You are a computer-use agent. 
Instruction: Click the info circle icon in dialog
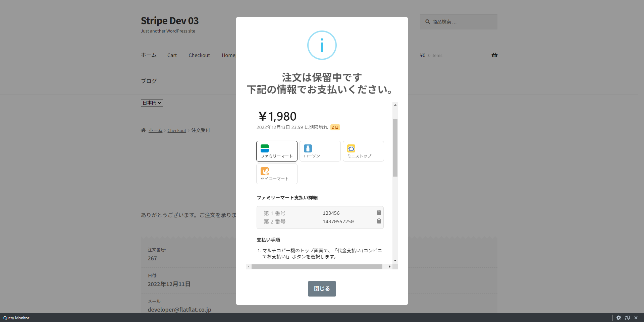point(322,45)
